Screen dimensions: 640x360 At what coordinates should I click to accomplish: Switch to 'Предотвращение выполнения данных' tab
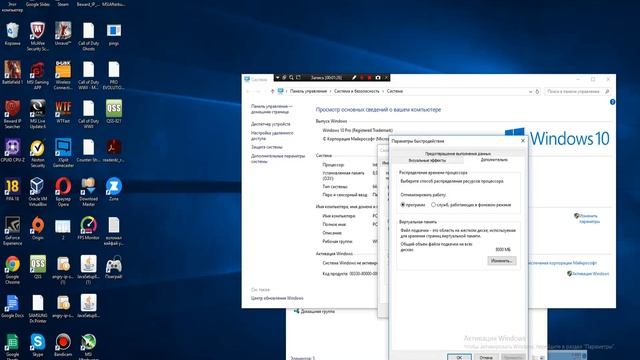458,154
